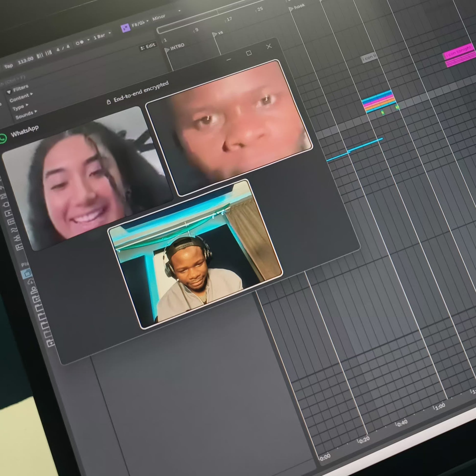
Task: Click the Edit filters button
Action: (148, 46)
